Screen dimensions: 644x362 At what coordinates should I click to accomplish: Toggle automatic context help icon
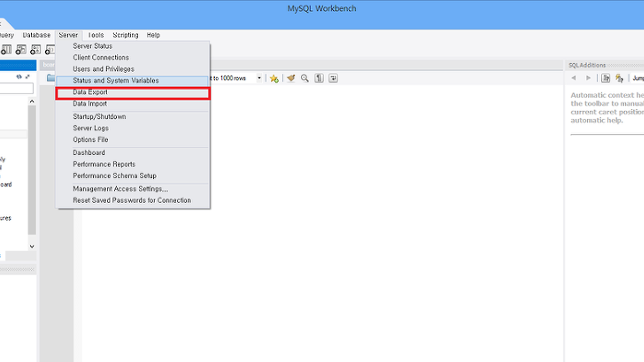(x=606, y=78)
